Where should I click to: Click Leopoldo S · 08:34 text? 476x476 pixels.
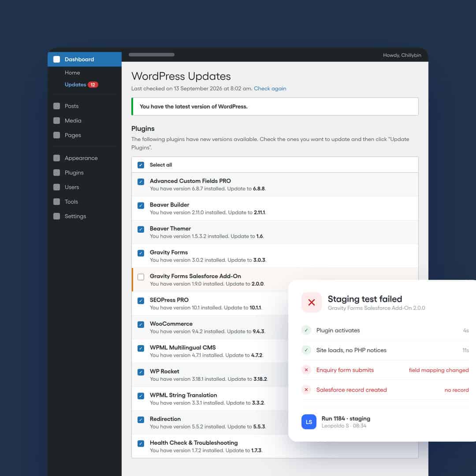tap(344, 426)
